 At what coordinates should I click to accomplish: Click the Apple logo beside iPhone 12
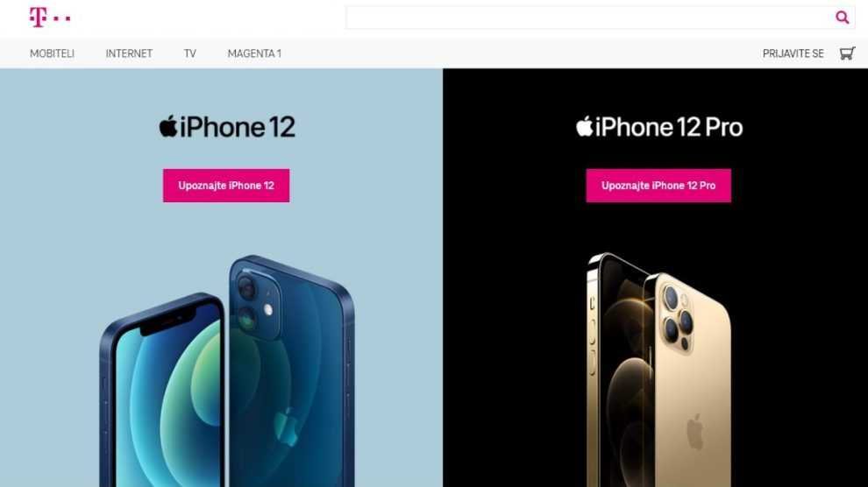click(x=168, y=126)
